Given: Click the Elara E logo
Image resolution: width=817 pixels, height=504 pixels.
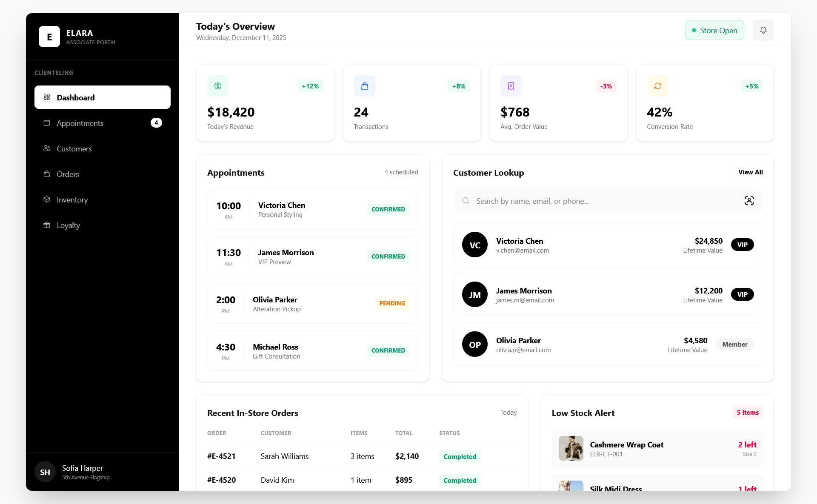Looking at the screenshot, I should [x=49, y=37].
